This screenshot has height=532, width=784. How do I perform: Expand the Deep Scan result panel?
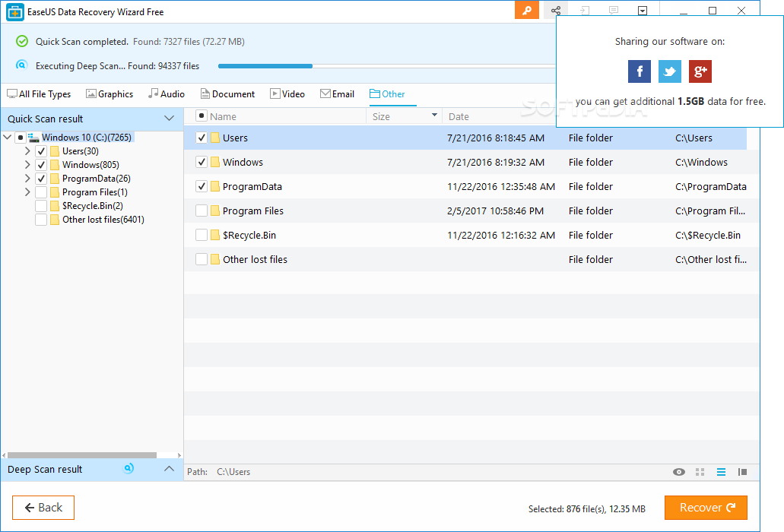[x=169, y=469]
